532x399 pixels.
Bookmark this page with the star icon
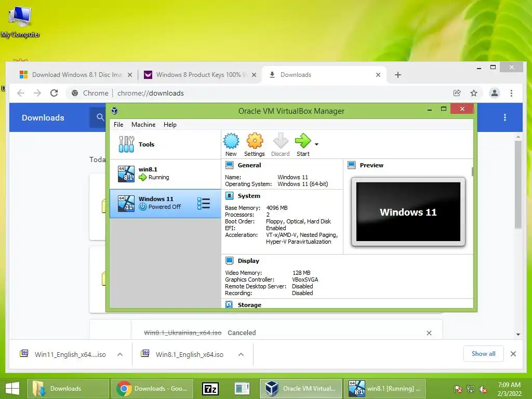pyautogui.click(x=474, y=93)
